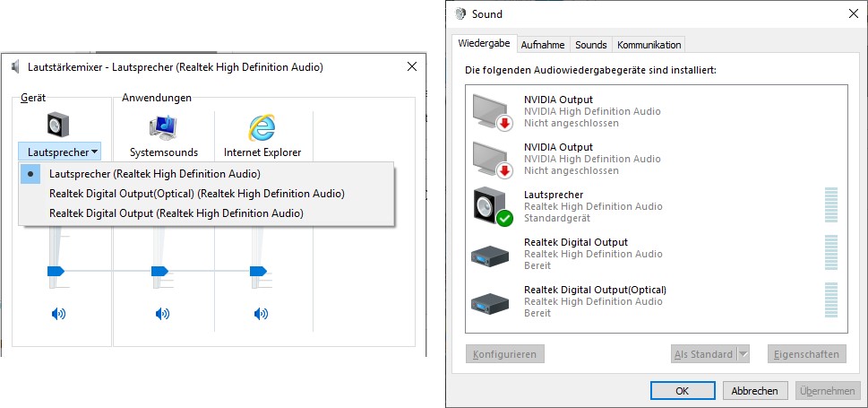Open the Lautsprecher device dropdown
This screenshot has height=408, width=868.
pos(59,152)
